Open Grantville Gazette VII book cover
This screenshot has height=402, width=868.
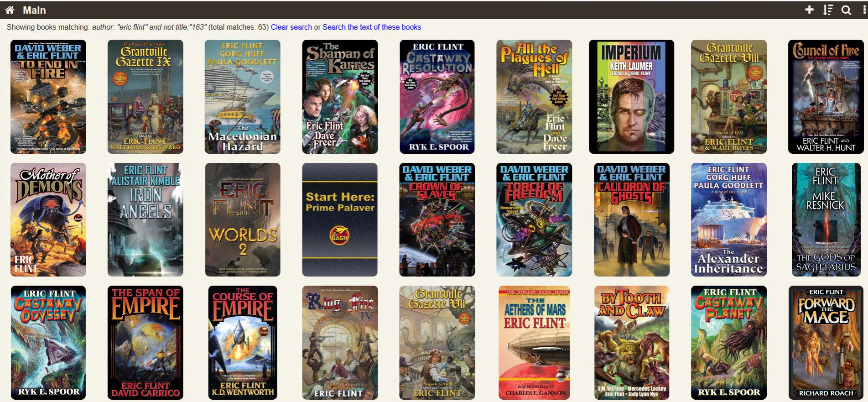(437, 343)
